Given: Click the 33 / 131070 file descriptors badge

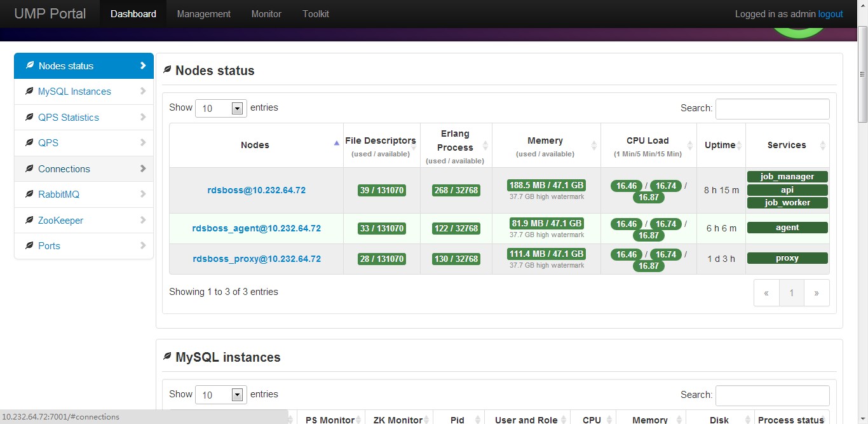Looking at the screenshot, I should coord(381,228).
